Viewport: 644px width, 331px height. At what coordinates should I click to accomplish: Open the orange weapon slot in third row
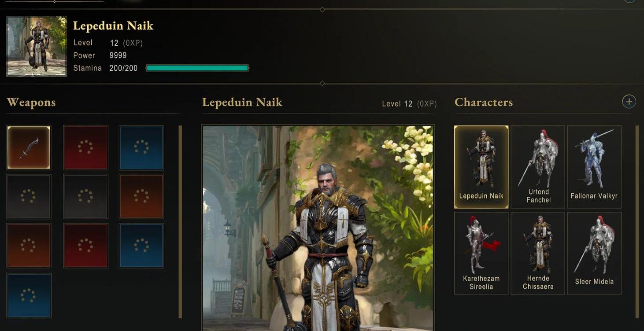29,246
